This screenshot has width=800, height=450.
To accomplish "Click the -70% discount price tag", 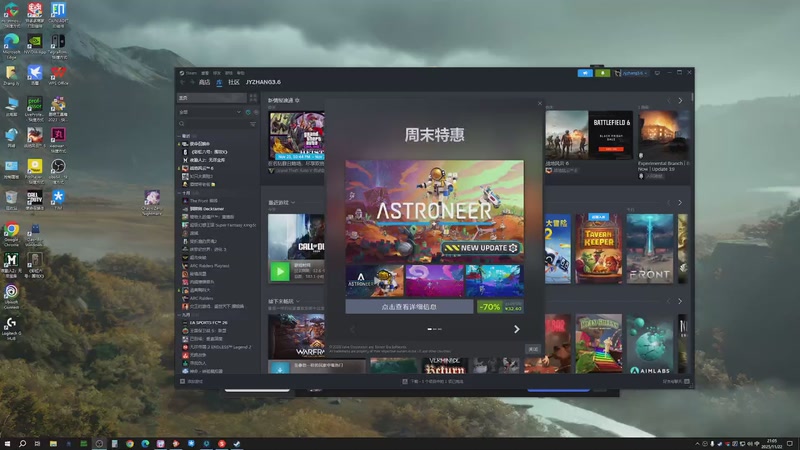I will (x=500, y=307).
